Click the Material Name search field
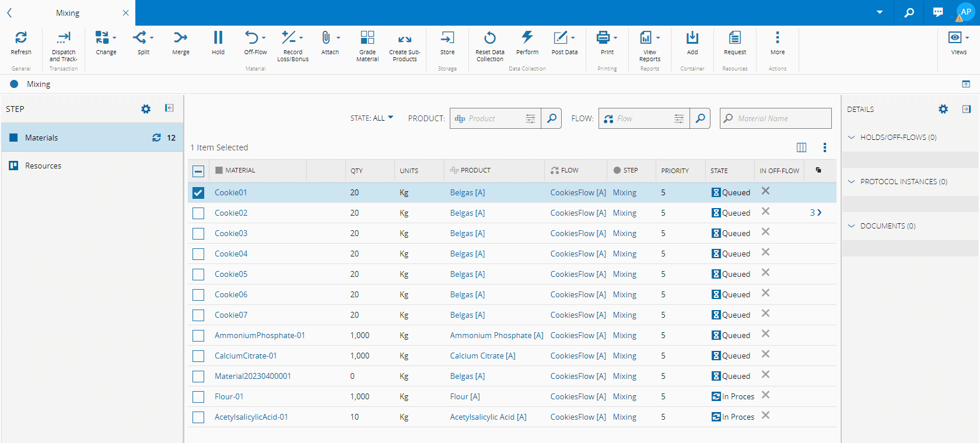The height and width of the screenshot is (443, 980). click(780, 119)
